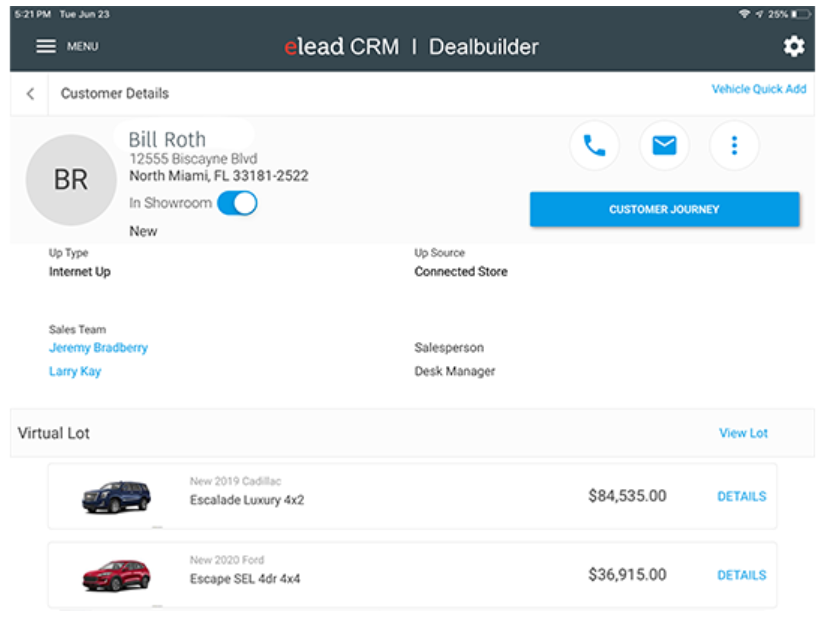Click Vehicle Quick Add

tap(758, 89)
